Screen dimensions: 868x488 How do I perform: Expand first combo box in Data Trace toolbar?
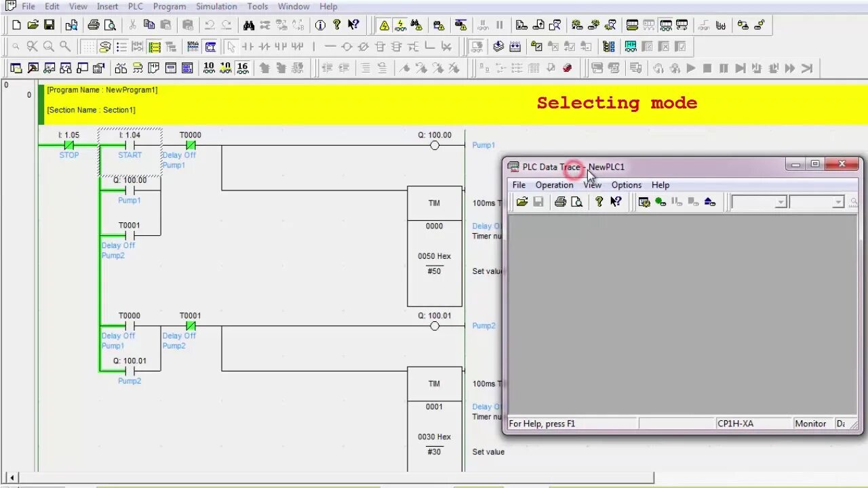tap(781, 202)
